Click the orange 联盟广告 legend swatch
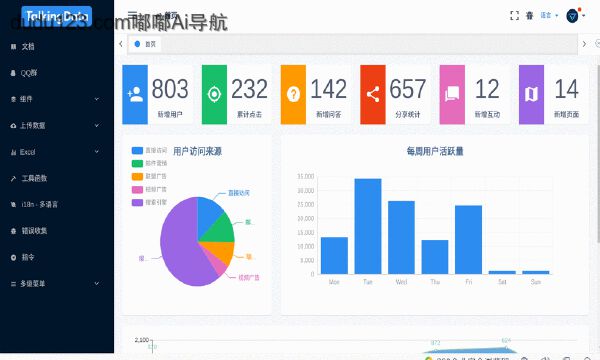The width and height of the screenshot is (600, 360). pyautogui.click(x=137, y=176)
